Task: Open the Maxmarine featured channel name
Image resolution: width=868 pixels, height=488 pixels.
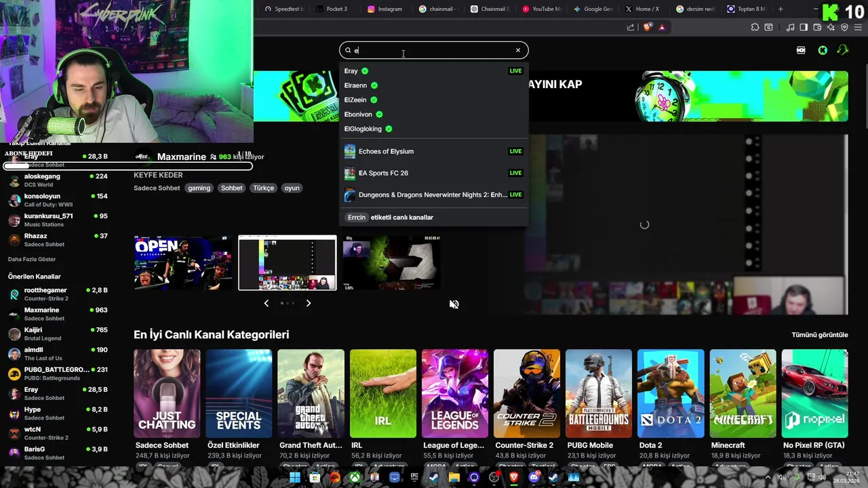Action: coord(181,157)
